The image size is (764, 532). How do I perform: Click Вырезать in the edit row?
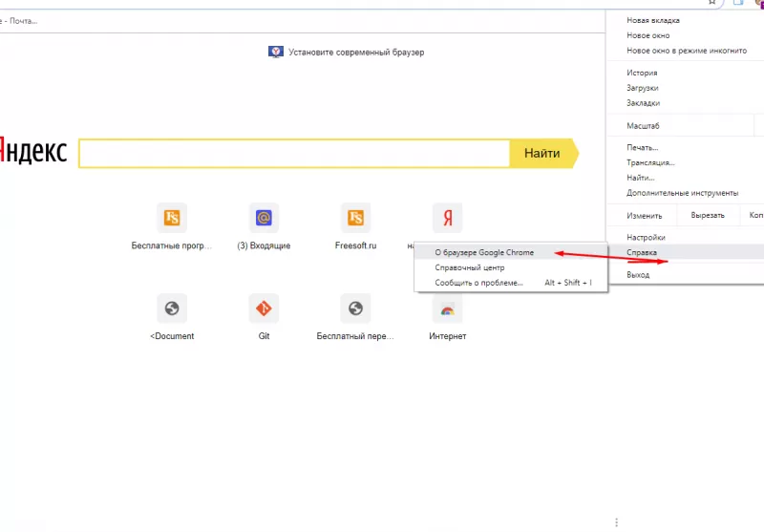pyautogui.click(x=708, y=215)
